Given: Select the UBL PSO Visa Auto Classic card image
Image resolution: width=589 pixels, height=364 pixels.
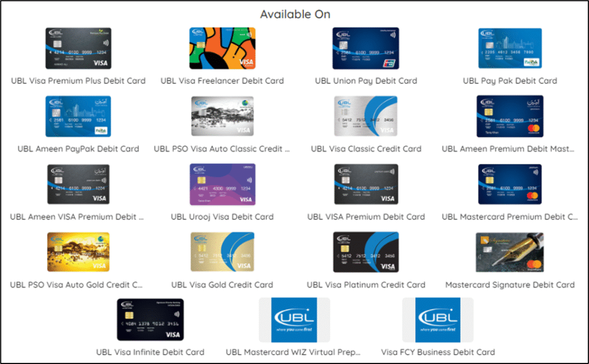Looking at the screenshot, I should coord(223,116).
